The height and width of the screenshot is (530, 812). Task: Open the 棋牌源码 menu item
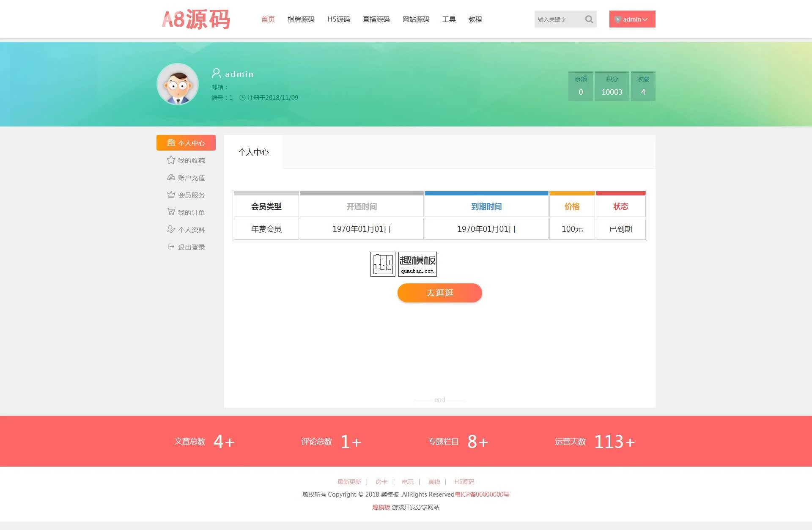point(301,19)
